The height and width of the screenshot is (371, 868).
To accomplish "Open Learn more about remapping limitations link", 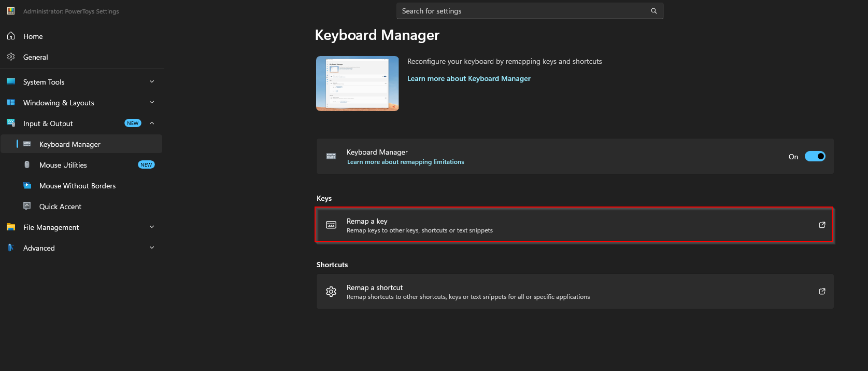I will pyautogui.click(x=405, y=162).
